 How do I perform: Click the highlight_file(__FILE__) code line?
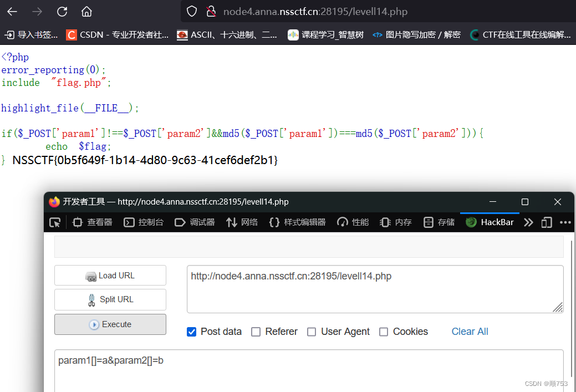point(70,108)
